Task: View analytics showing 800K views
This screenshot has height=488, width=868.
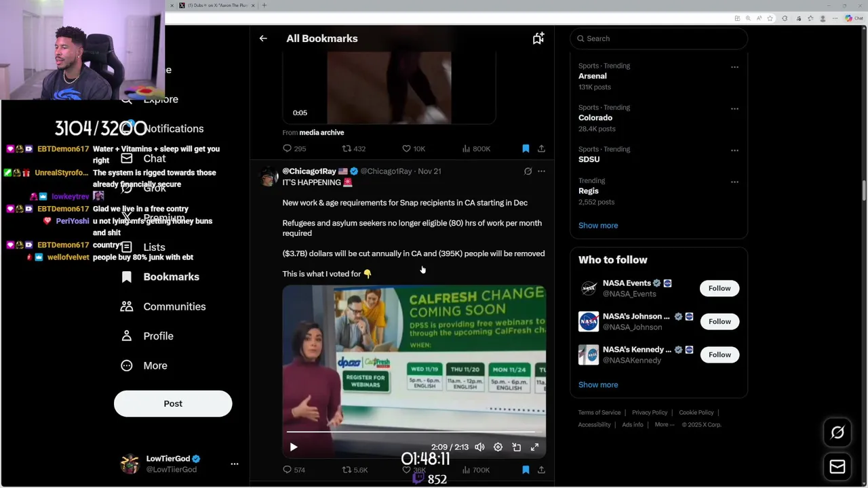Action: coord(475,148)
